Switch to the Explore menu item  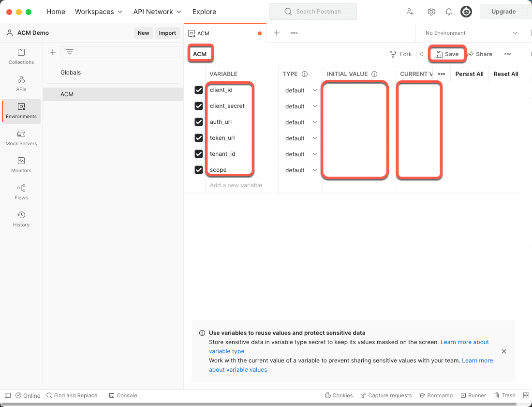tap(204, 12)
